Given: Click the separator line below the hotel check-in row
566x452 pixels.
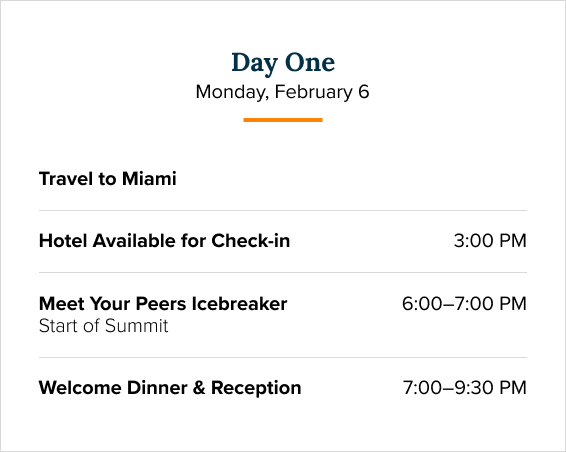Looking at the screenshot, I should pyautogui.click(x=283, y=273).
